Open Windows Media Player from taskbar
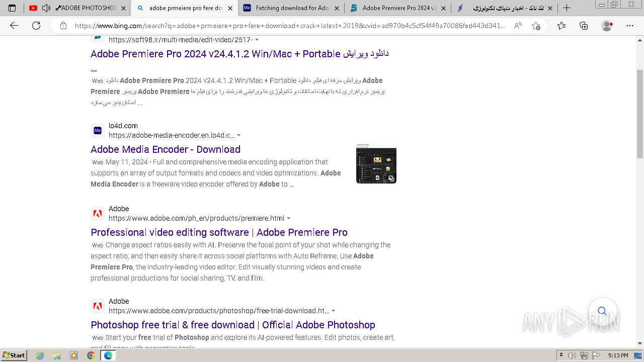Screen dimensions: 644x362 (74, 355)
